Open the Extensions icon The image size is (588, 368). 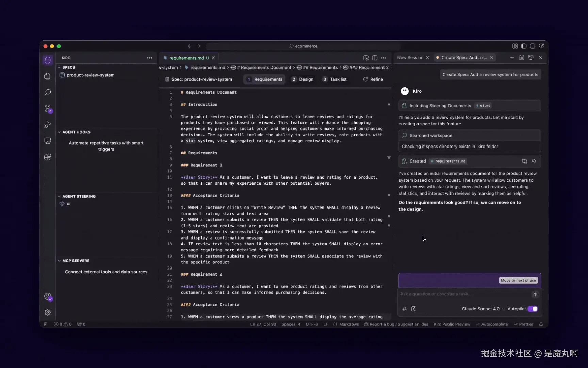click(x=48, y=157)
